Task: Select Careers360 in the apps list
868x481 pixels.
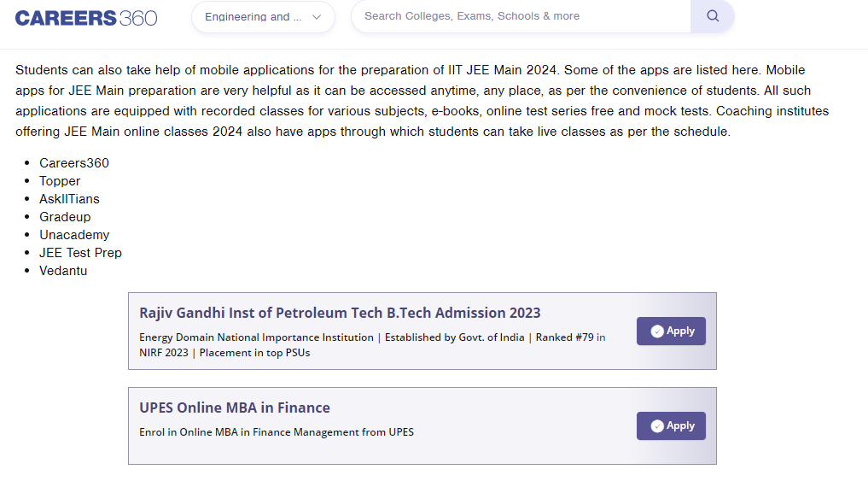Action: (x=74, y=163)
